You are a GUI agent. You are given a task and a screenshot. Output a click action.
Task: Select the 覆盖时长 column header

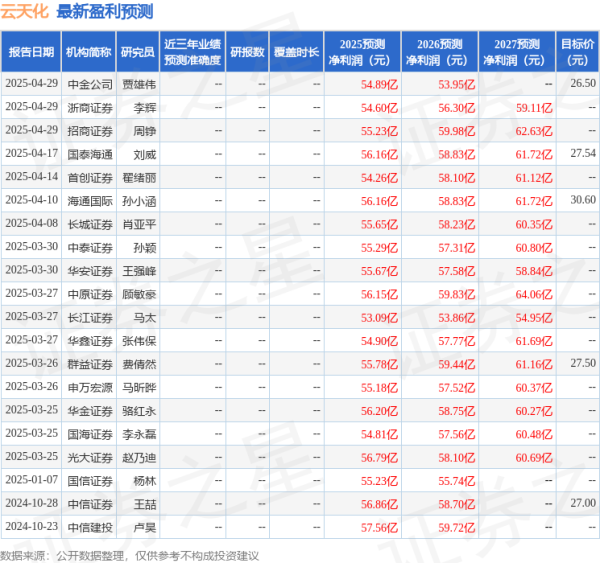point(296,52)
